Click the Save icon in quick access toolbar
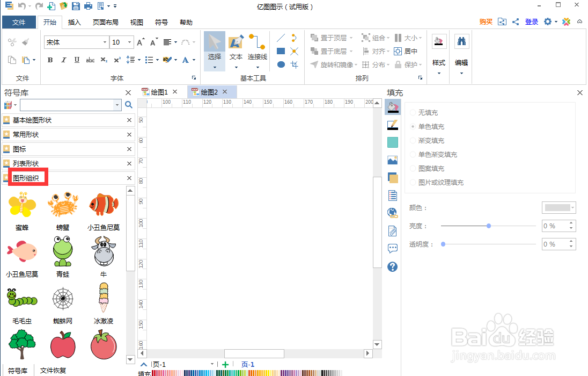The height and width of the screenshot is (376, 588). 76,6
